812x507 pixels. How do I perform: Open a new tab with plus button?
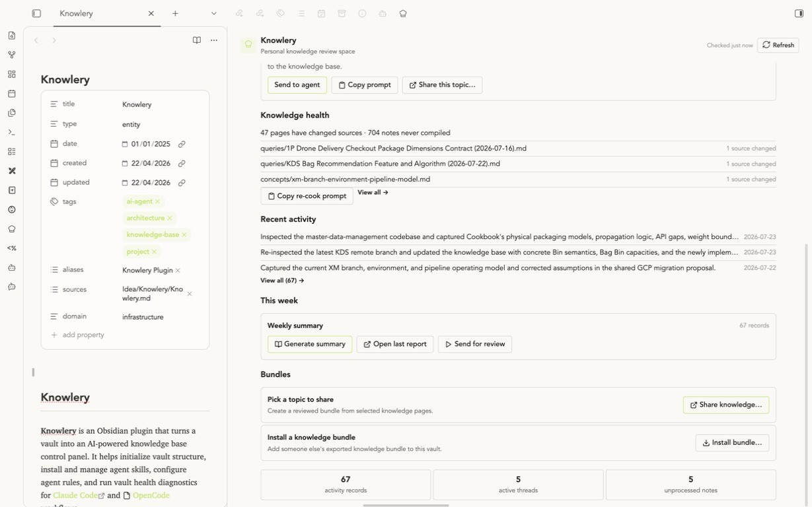pos(175,13)
